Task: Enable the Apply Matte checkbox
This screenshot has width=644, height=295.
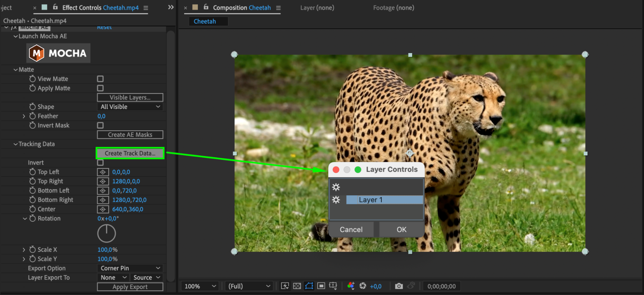Action: coord(101,88)
